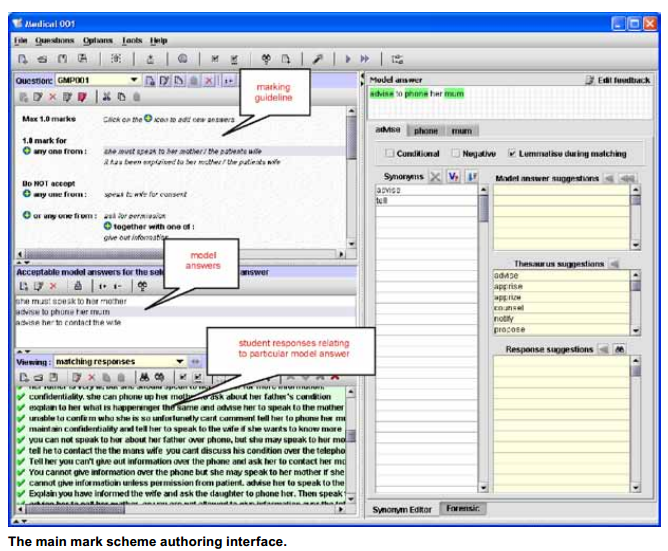Viewport: 668px width, 551px height.
Task: Click the green plus under 'Do NOT accept'
Action: point(26,194)
